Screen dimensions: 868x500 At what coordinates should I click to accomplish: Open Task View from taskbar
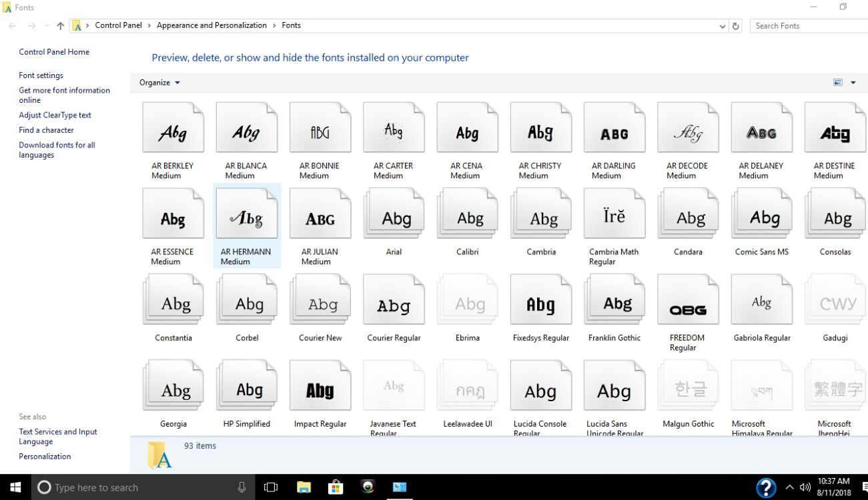(x=271, y=487)
